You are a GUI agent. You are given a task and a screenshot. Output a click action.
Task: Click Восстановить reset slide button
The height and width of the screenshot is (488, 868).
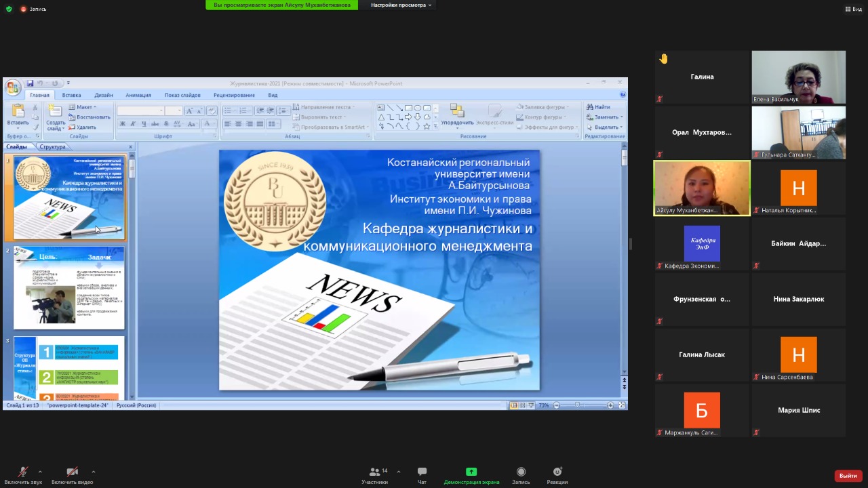click(x=89, y=117)
